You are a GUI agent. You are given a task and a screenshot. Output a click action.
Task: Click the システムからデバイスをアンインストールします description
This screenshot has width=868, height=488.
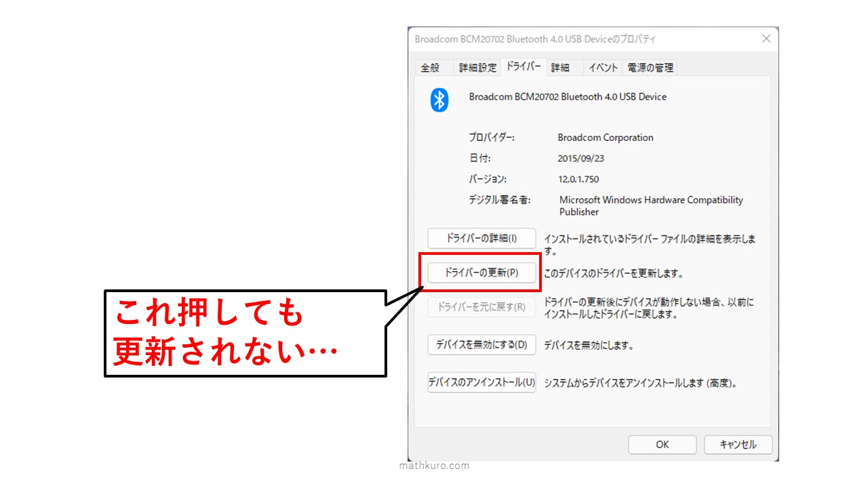(640, 384)
